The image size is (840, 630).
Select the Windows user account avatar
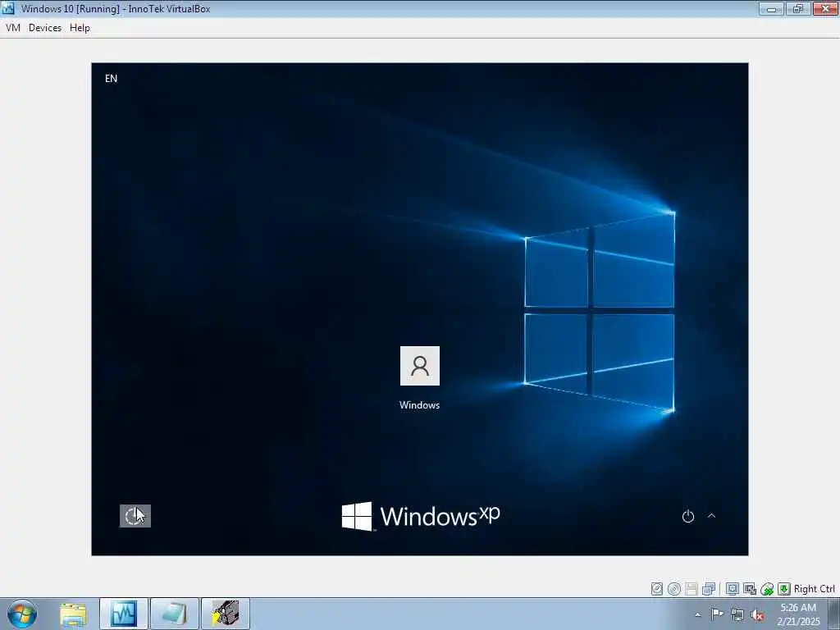click(x=420, y=366)
